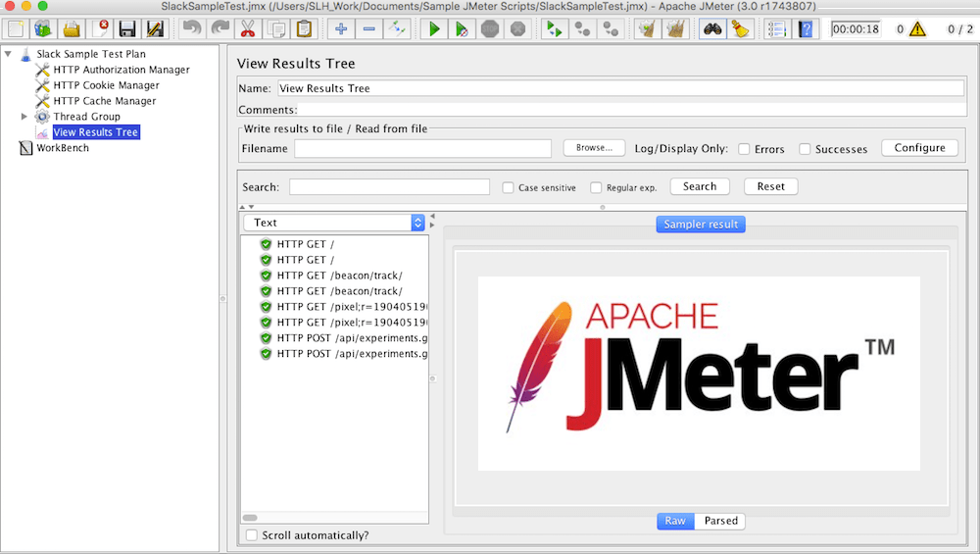This screenshot has height=554, width=980.
Task: Click the yellow warning log icon
Action: [917, 28]
